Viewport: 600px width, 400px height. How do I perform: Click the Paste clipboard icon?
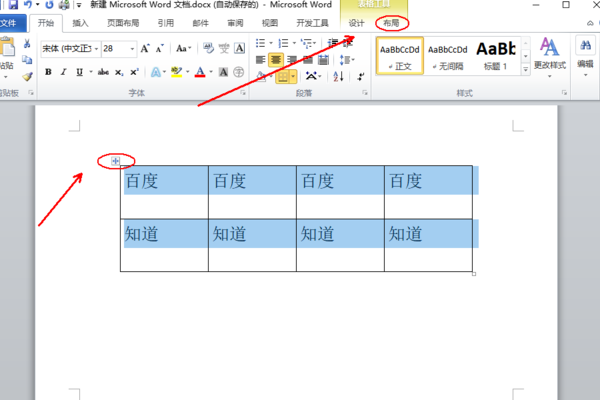(x=7, y=47)
